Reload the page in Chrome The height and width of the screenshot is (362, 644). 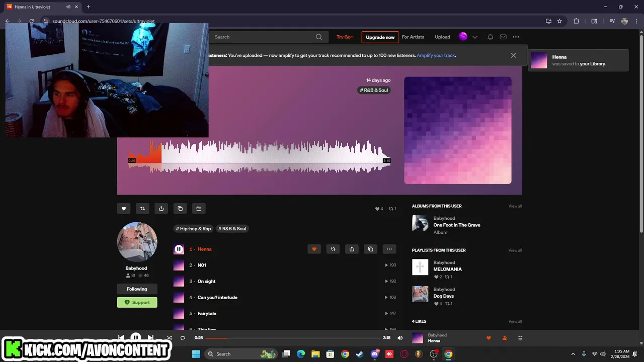tap(31, 21)
